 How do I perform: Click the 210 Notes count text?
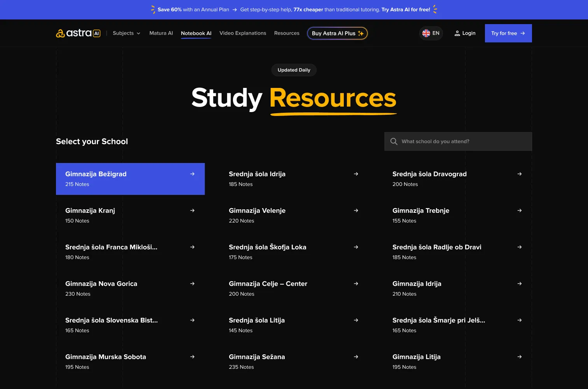pos(404,294)
